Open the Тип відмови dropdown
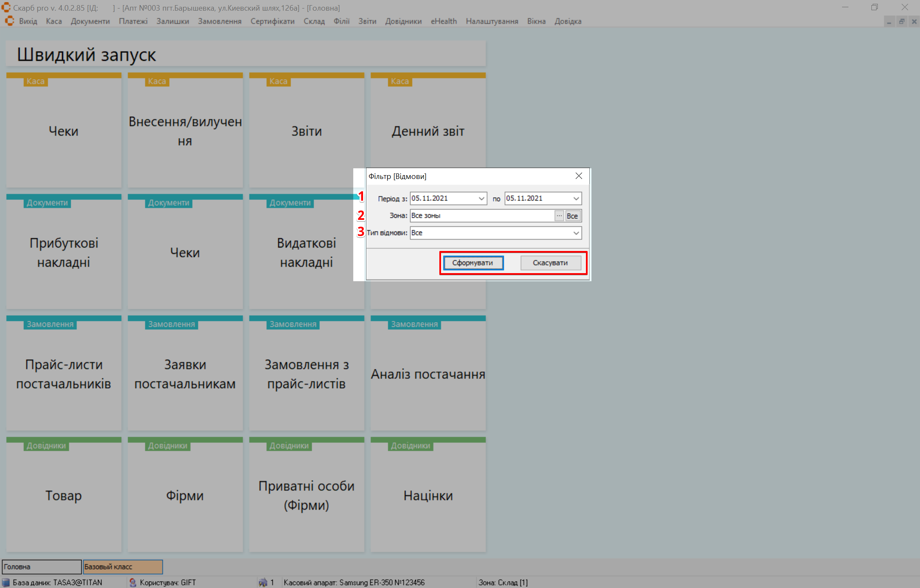 [x=576, y=233]
